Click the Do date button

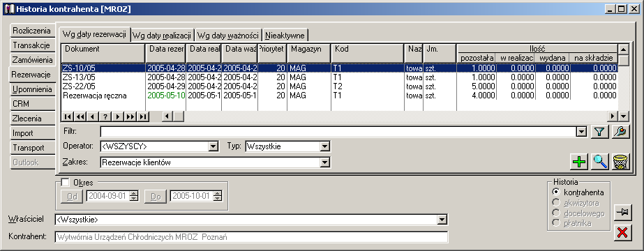point(156,197)
